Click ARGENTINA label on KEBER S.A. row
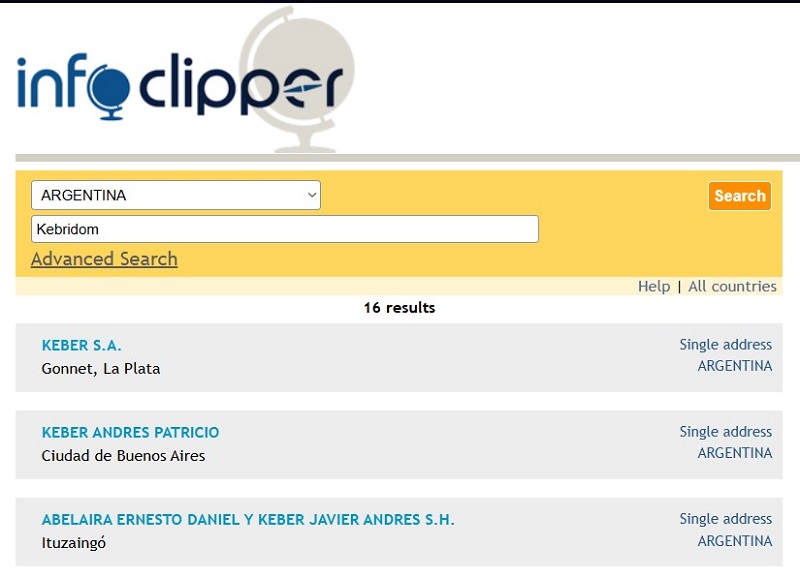The width and height of the screenshot is (800, 578). click(735, 366)
